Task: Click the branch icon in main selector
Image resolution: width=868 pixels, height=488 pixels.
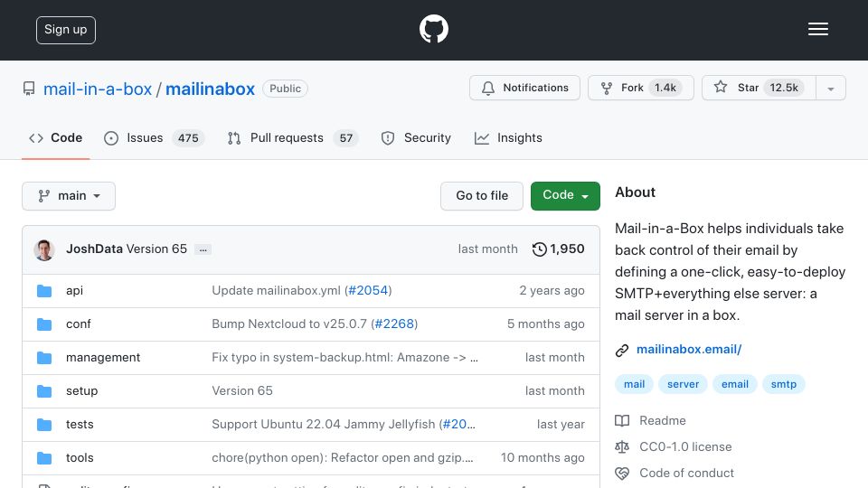Action: tap(43, 196)
